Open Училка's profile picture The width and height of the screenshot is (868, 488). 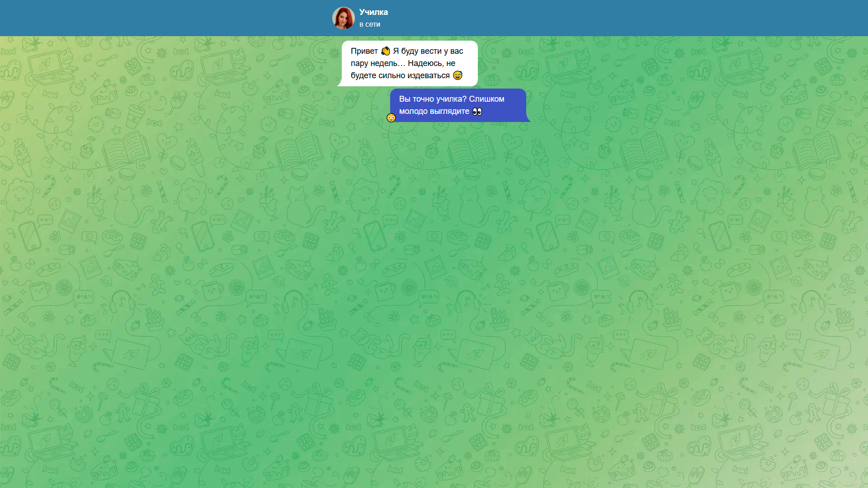coord(344,18)
